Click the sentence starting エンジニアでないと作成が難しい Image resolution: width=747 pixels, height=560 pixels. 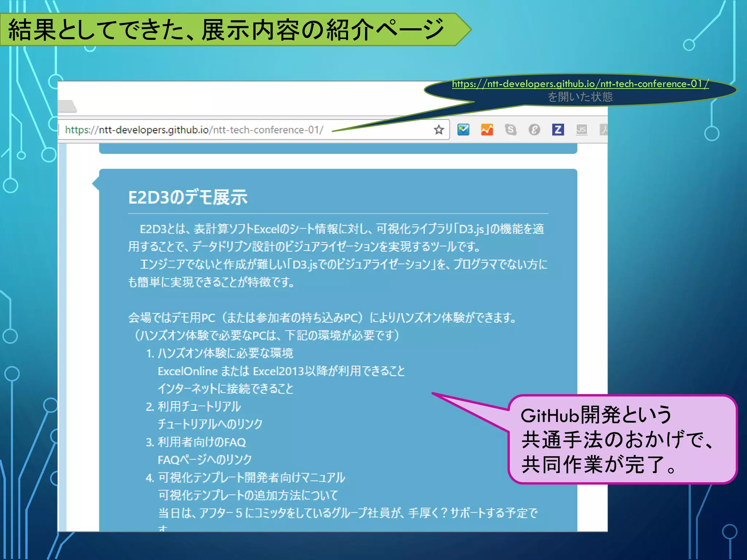coord(338,273)
